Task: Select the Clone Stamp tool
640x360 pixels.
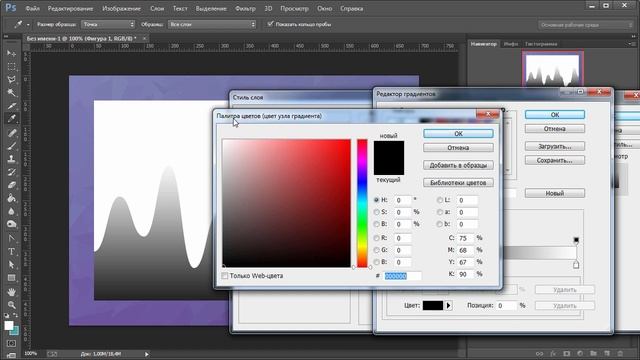Action: click(x=11, y=159)
